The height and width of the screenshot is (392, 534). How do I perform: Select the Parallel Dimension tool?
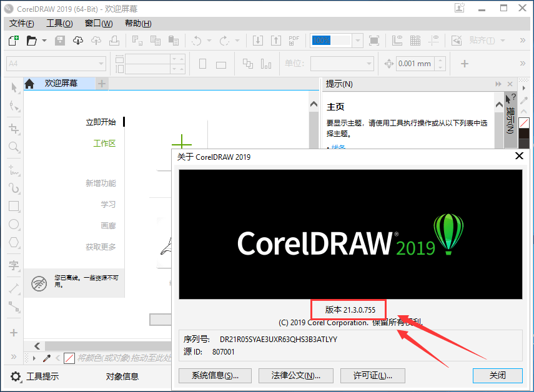(x=14, y=288)
